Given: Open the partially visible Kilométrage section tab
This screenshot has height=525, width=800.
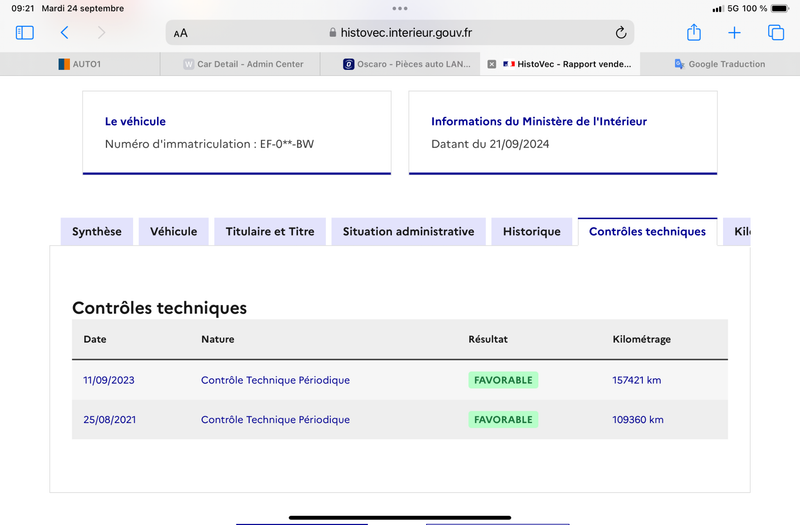Looking at the screenshot, I should [737, 232].
